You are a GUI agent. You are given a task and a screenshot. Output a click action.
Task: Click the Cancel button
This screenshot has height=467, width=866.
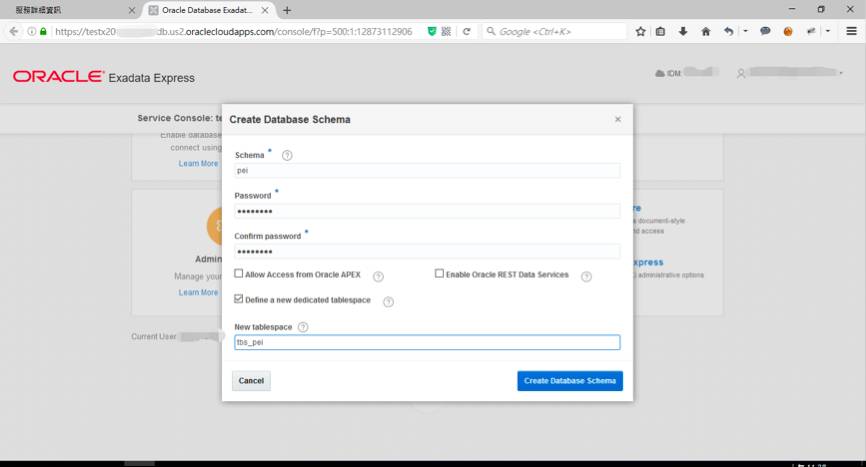[x=251, y=381]
